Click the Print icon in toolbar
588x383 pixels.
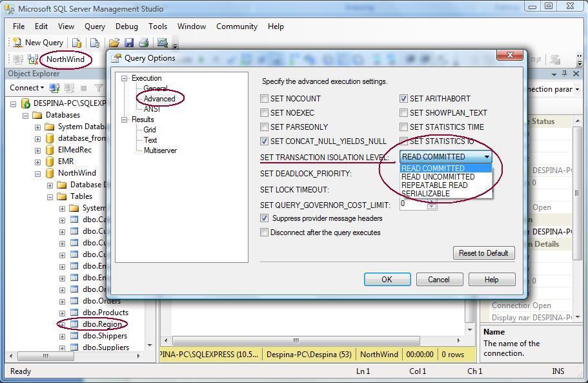(144, 43)
